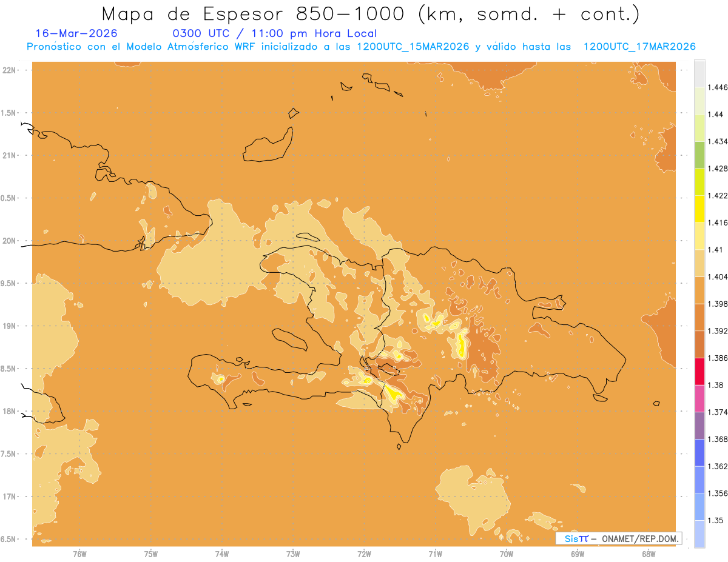Click the latitude label '19N'

click(10, 326)
